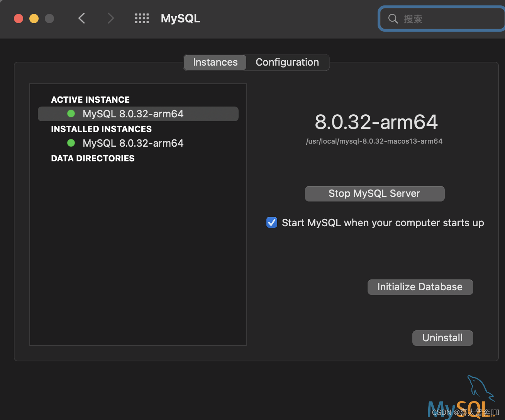Click green status dot of installed instance
The image size is (505, 420).
[71, 143]
